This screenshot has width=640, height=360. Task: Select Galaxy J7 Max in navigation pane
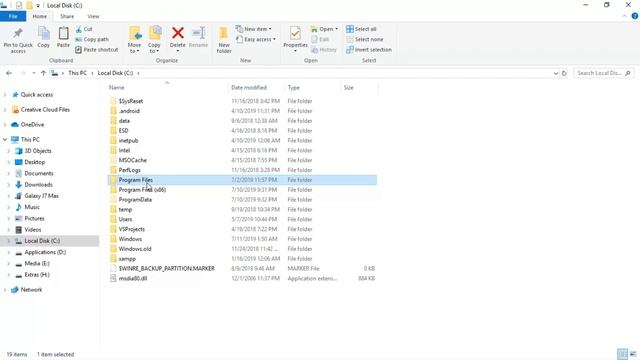(41, 196)
